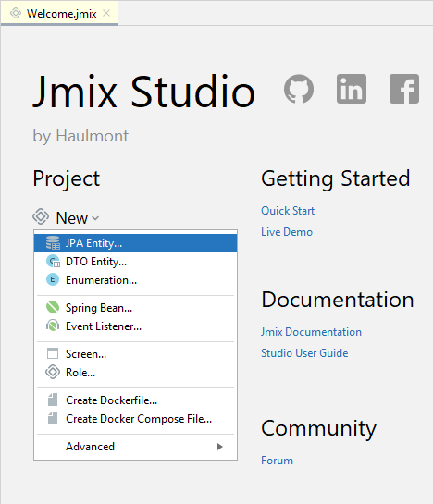Open the Studio User Guide link
Screen dimensions: 433x504
point(304,353)
